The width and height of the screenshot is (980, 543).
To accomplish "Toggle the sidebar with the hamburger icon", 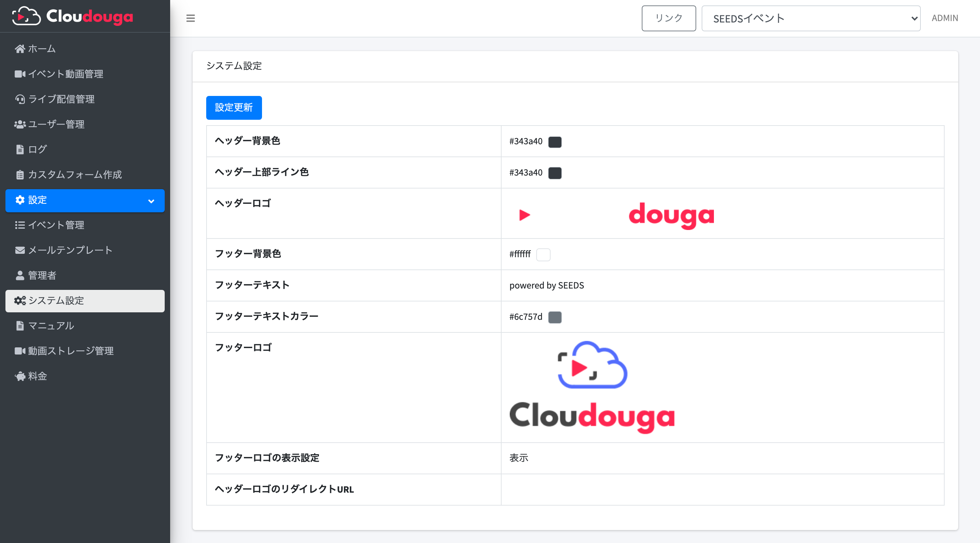I will pyautogui.click(x=191, y=18).
